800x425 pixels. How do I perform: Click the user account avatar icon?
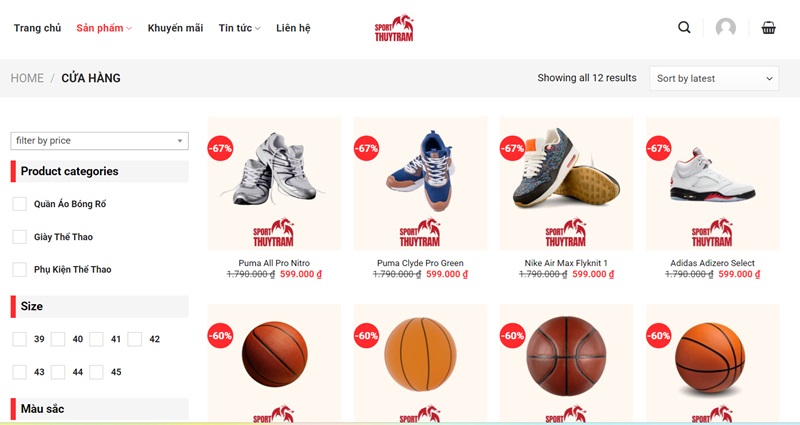coord(726,28)
